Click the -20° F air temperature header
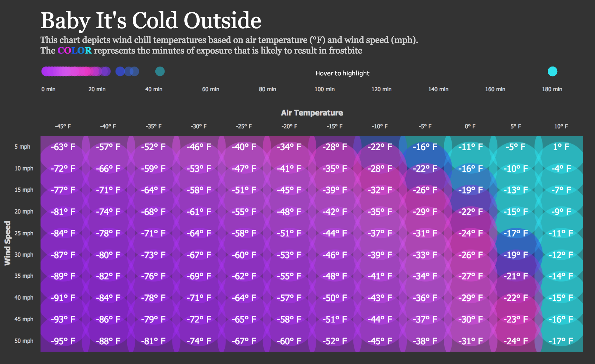The width and height of the screenshot is (595, 364). 289,126
